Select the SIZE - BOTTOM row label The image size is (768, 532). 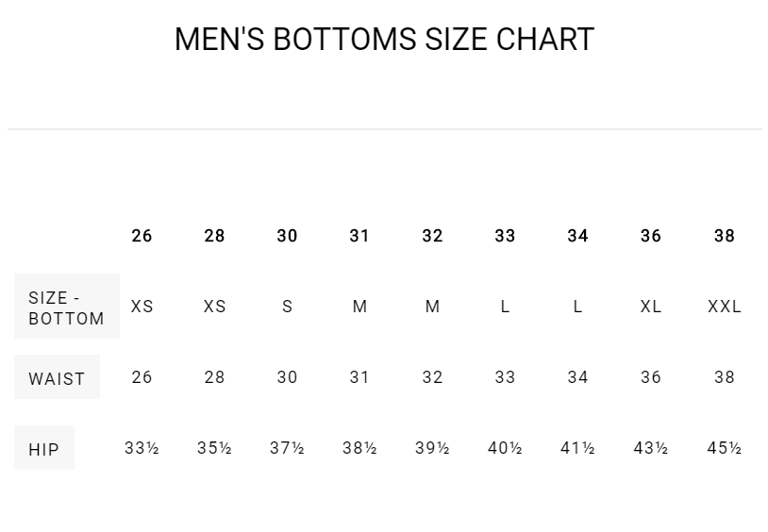[66, 308]
